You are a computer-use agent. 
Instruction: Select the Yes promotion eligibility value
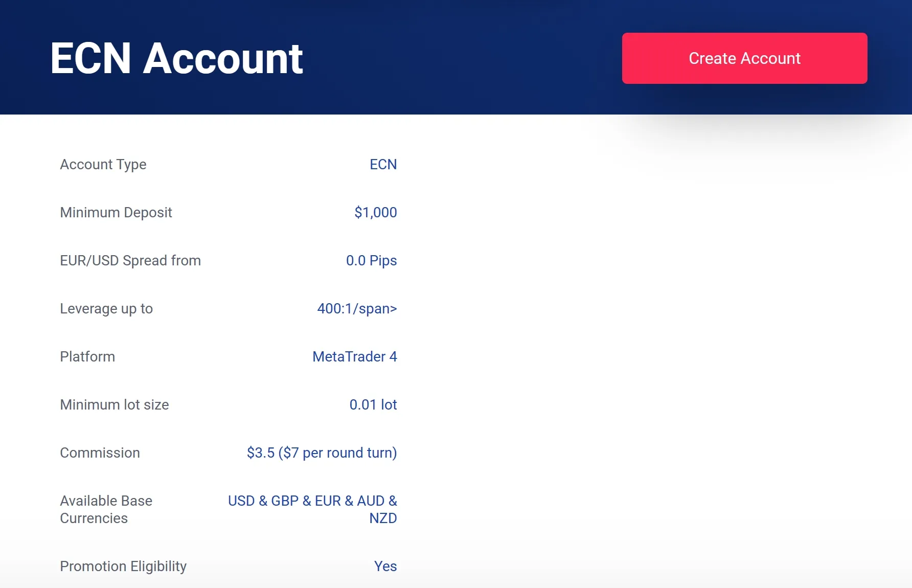click(x=385, y=566)
